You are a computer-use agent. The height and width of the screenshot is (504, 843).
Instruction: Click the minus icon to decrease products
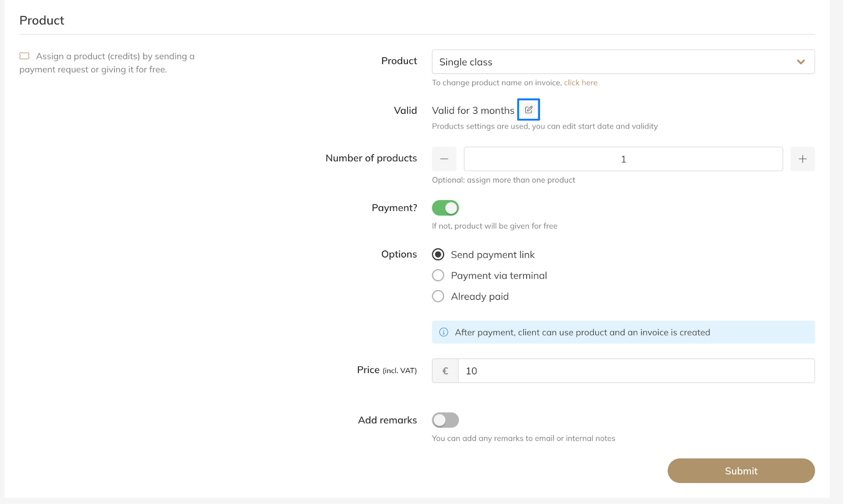coord(444,159)
